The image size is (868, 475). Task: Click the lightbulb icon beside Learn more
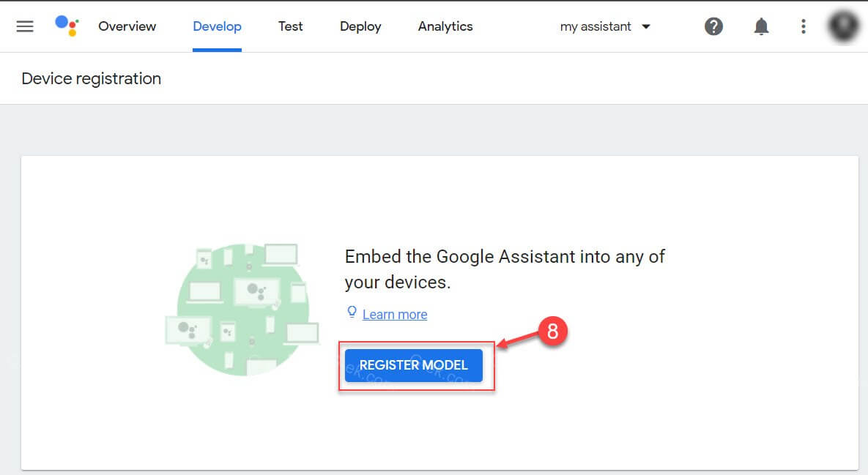(352, 312)
